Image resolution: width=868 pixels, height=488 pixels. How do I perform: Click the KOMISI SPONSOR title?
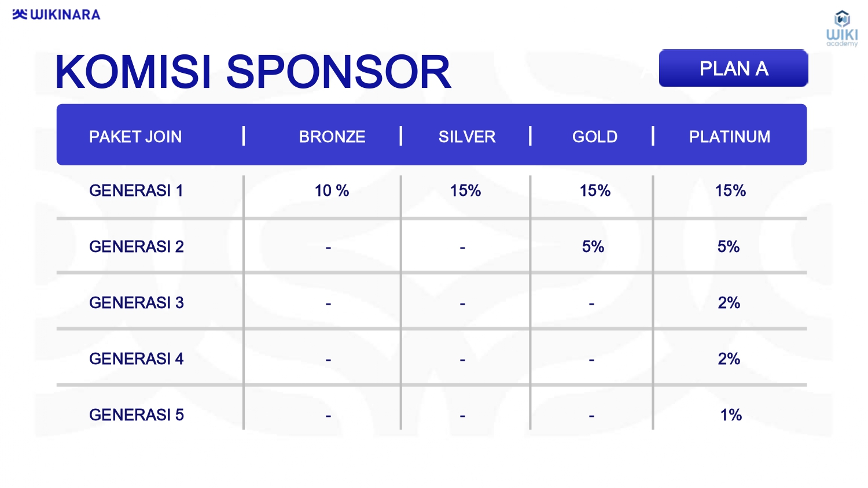tap(252, 72)
